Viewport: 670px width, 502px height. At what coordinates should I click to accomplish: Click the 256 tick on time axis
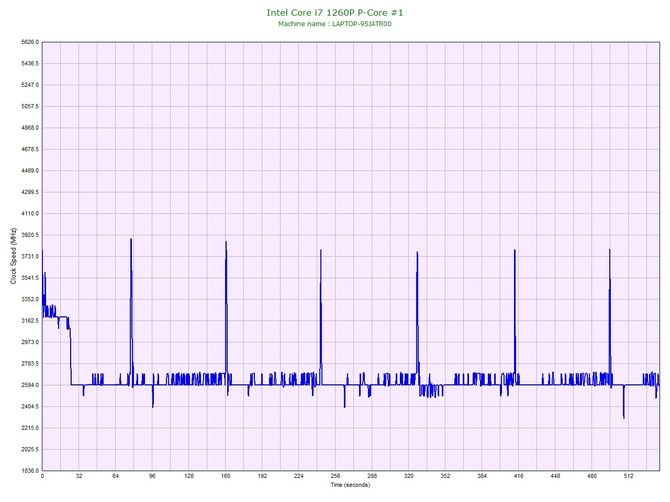pyautogui.click(x=335, y=476)
